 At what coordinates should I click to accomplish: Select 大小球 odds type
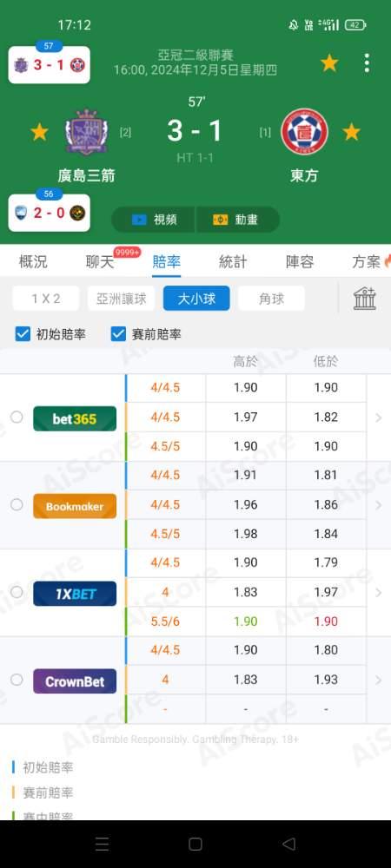196,299
